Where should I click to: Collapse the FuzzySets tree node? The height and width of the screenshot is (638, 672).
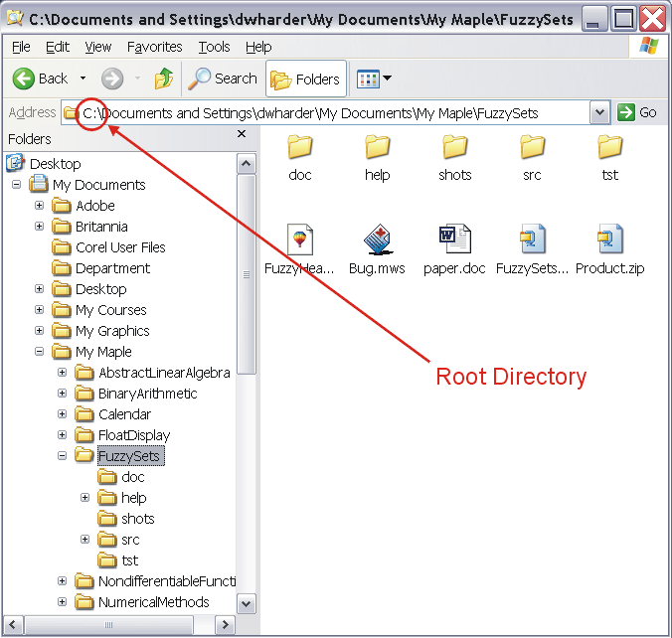tap(63, 456)
